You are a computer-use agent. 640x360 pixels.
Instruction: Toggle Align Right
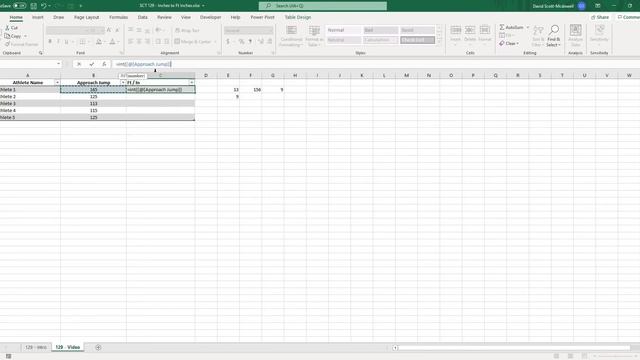point(147,42)
